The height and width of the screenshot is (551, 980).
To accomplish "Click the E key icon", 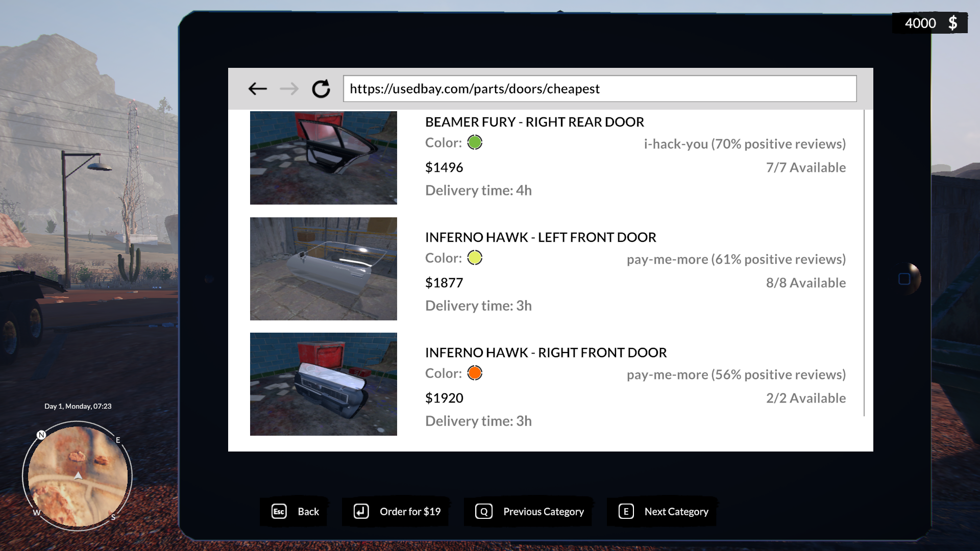I will (626, 511).
